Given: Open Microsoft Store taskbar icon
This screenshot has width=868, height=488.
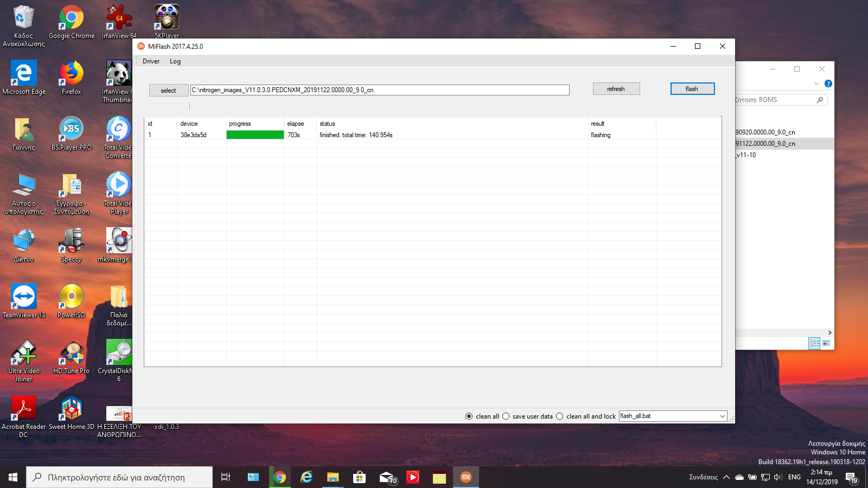Looking at the screenshot, I should tap(359, 477).
